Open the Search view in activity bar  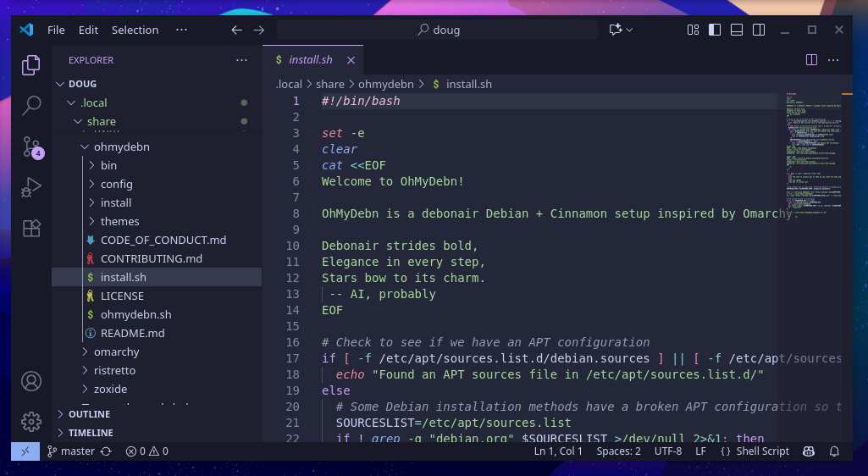pyautogui.click(x=31, y=105)
